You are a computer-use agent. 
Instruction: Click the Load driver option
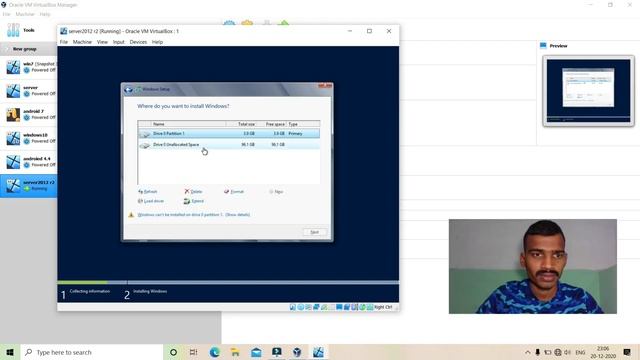[151, 201]
